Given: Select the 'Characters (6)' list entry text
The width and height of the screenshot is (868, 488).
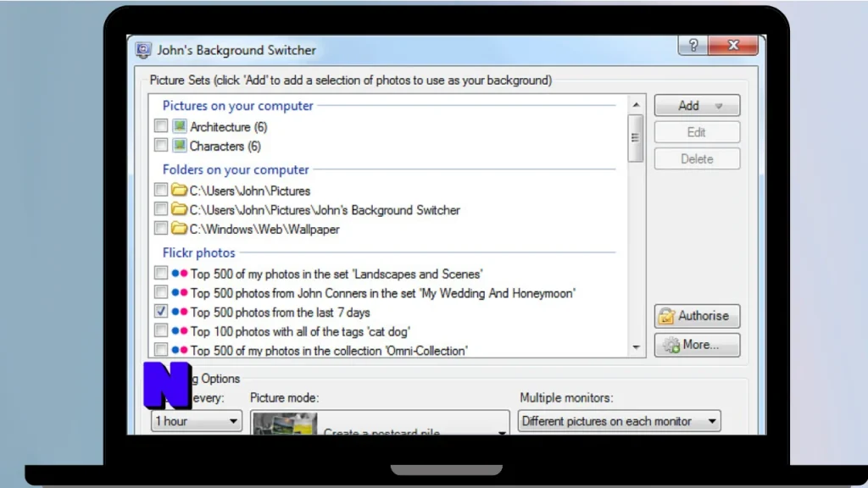Looking at the screenshot, I should (225, 146).
